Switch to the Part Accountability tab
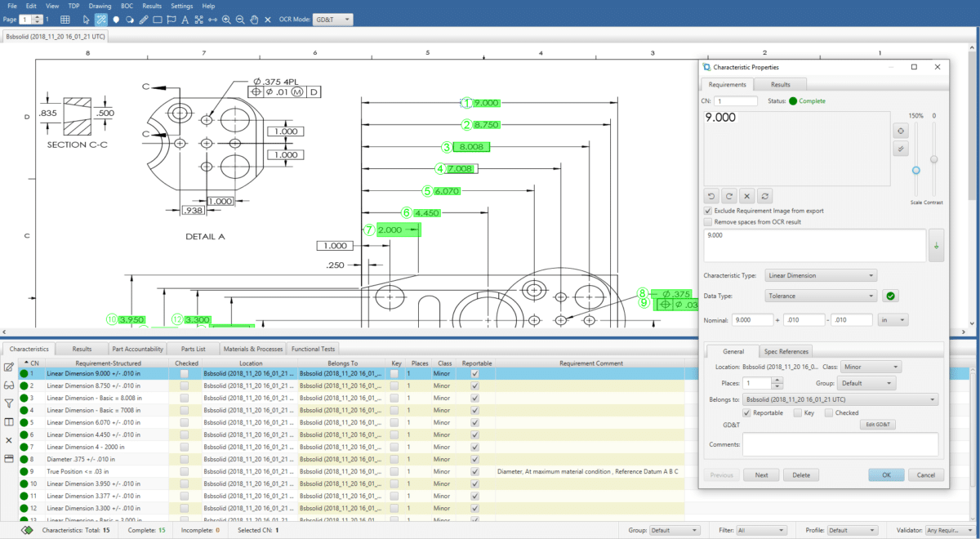 pyautogui.click(x=138, y=349)
